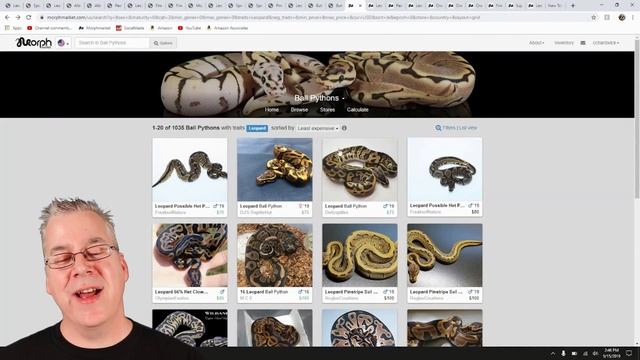640x360 pixels.
Task: Open the country flag selector
Action: pyautogui.click(x=63, y=43)
